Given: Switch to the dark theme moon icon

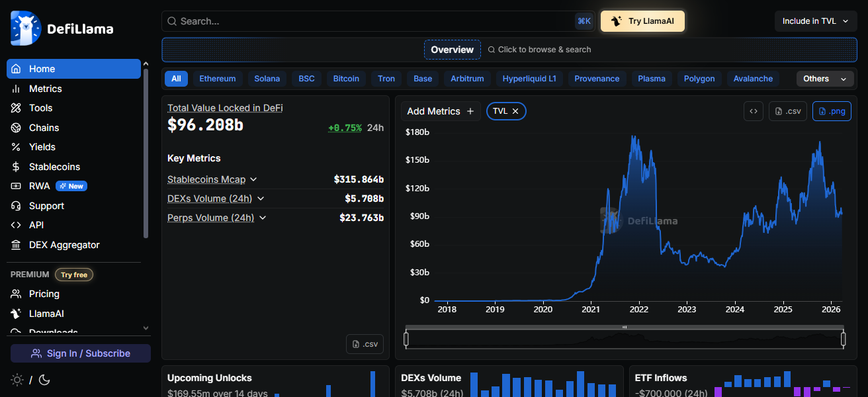Looking at the screenshot, I should 44,380.
